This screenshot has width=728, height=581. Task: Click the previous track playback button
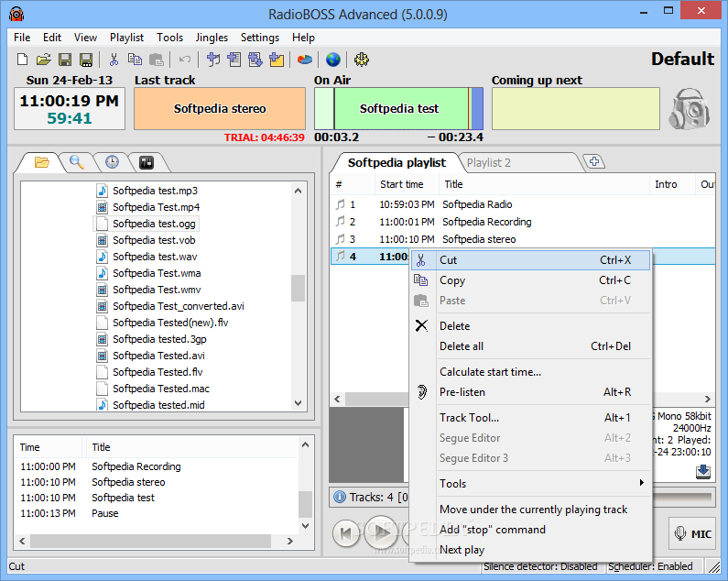(346, 532)
